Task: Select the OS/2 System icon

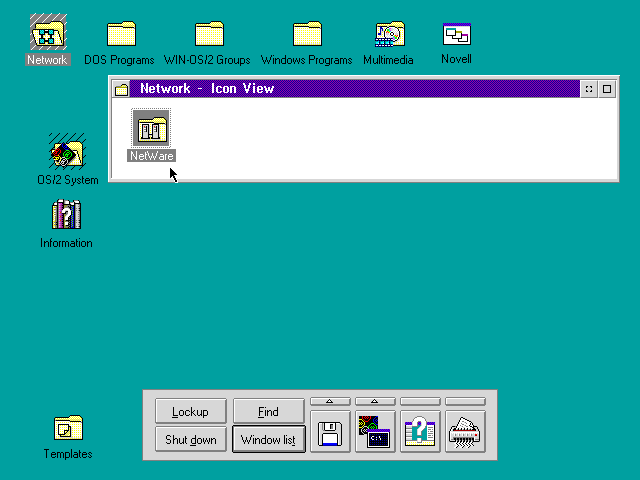Action: [67, 151]
